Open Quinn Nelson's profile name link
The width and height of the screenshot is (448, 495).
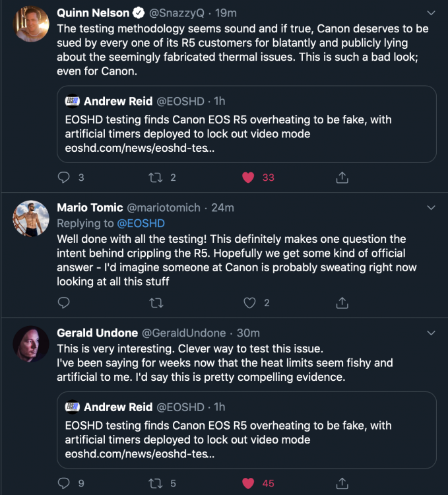(93, 13)
